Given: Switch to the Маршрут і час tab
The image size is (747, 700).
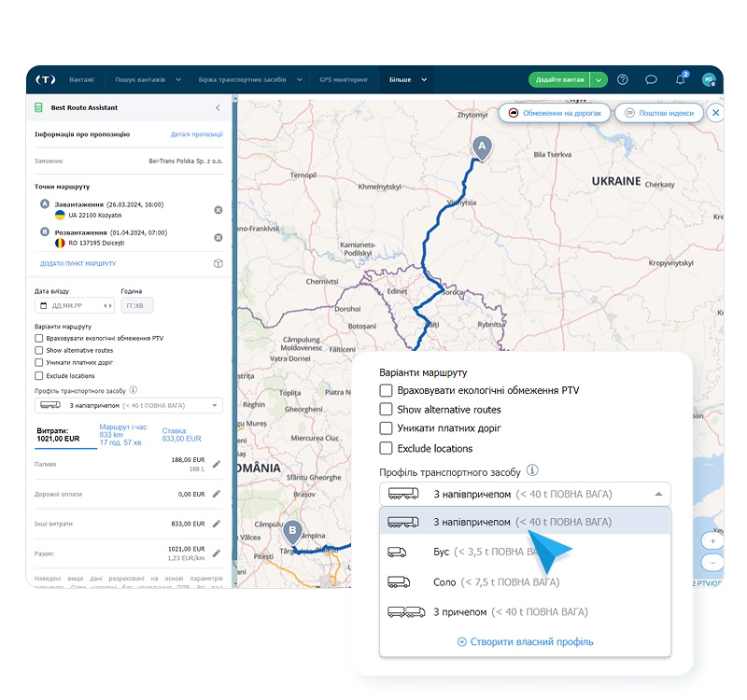Looking at the screenshot, I should [124, 435].
